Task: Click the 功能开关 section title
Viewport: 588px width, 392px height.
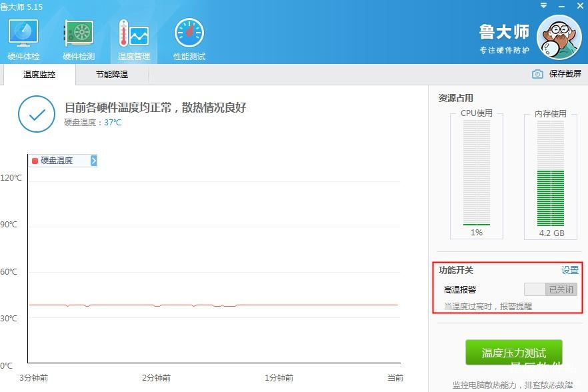Action: coord(456,270)
